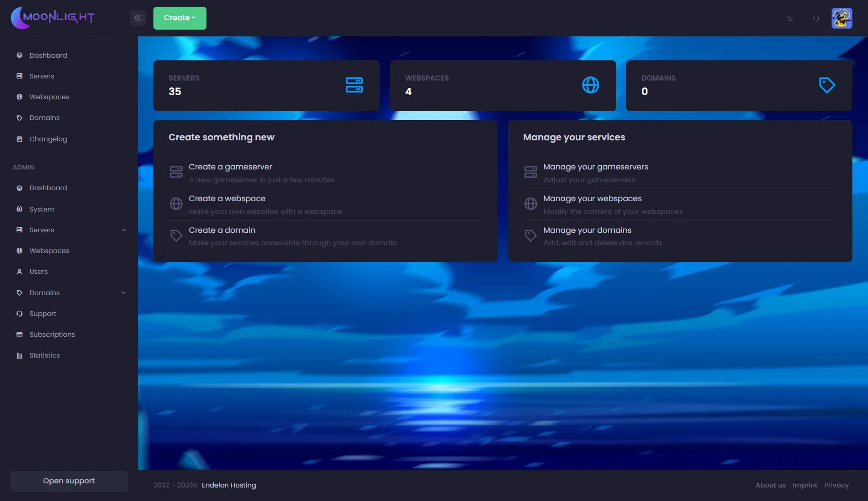This screenshot has width=868, height=501.
Task: Open the green Create dropdown
Action: (x=179, y=17)
